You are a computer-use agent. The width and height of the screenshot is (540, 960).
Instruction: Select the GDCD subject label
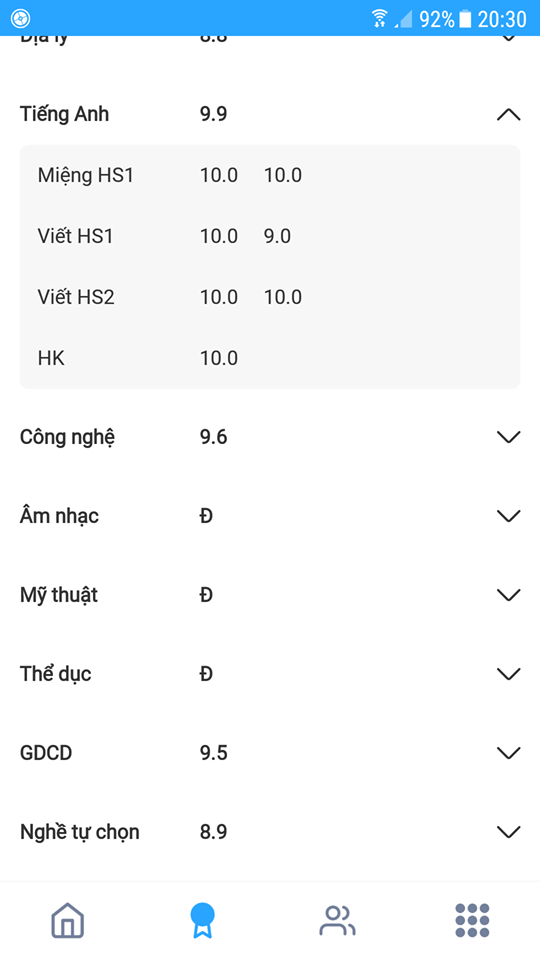click(x=46, y=752)
